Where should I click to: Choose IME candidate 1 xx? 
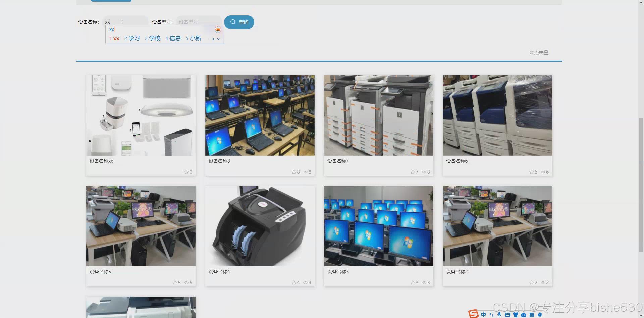(114, 38)
